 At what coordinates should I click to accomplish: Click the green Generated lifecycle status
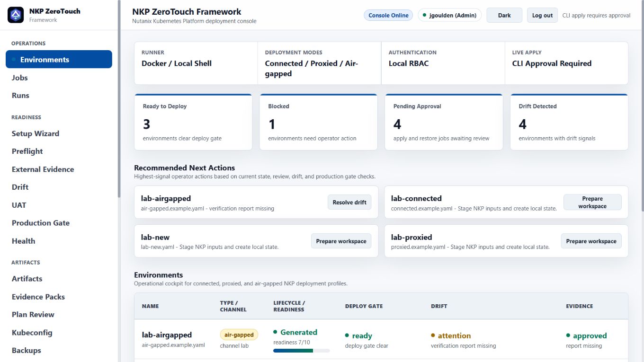point(295,332)
